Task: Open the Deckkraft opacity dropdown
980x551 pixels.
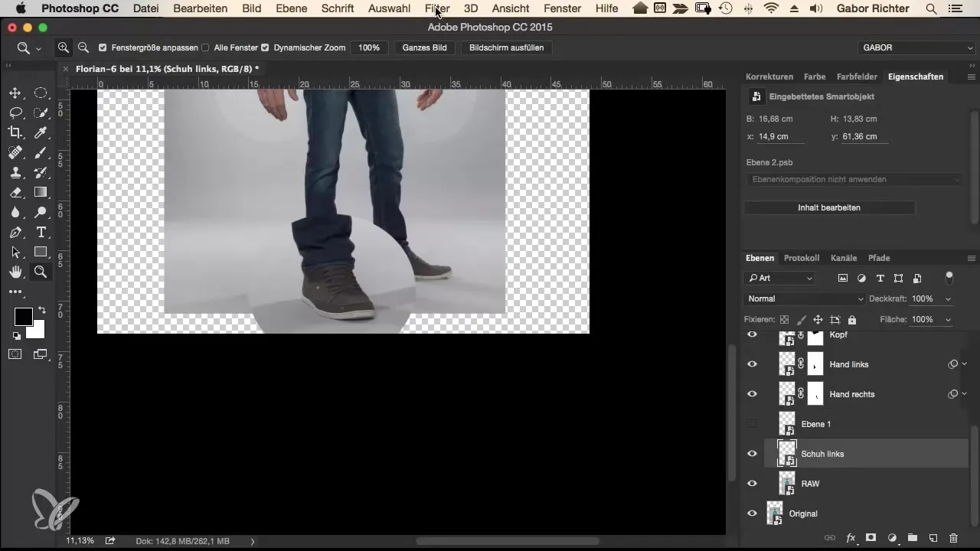Action: tap(949, 298)
